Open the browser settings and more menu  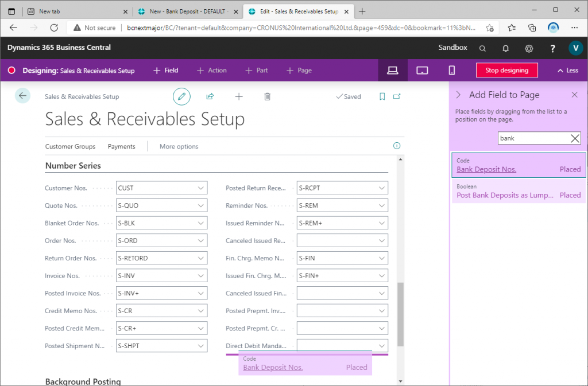[x=574, y=28]
